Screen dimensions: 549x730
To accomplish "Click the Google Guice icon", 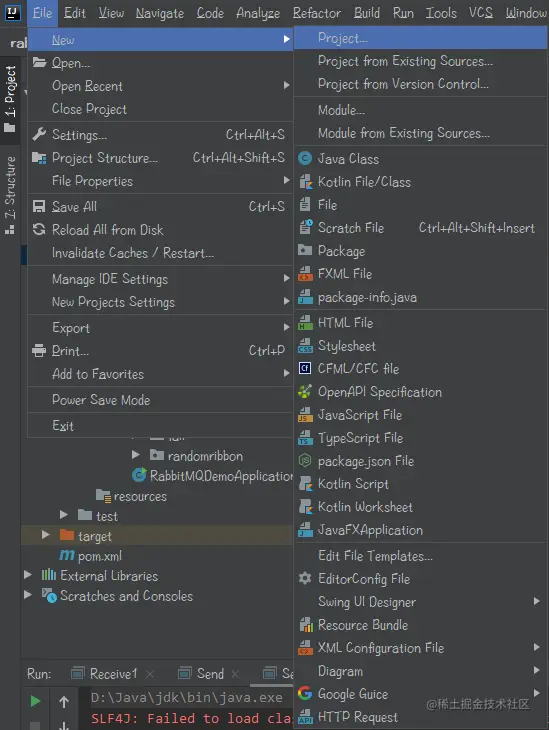I will 305,694.
